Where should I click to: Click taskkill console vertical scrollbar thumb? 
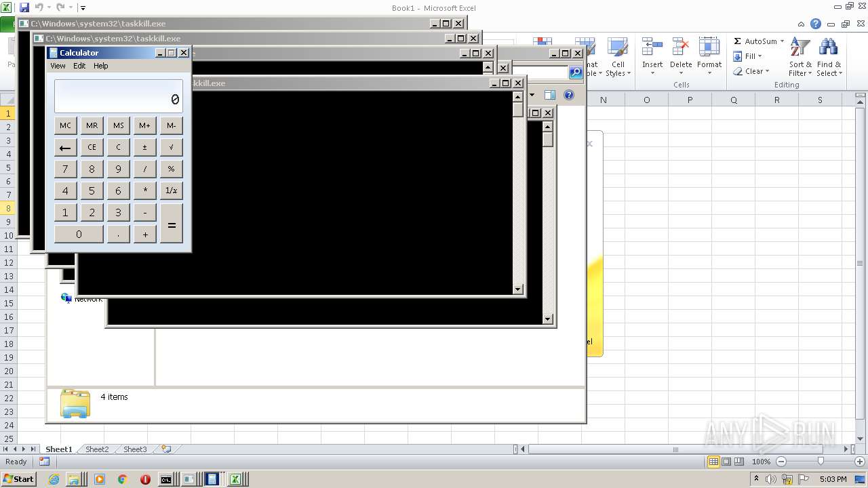pos(518,110)
